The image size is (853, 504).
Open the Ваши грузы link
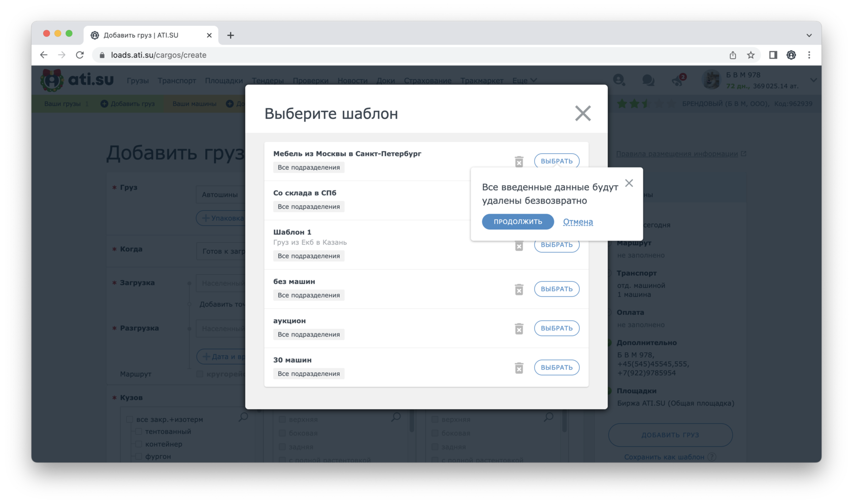click(62, 104)
